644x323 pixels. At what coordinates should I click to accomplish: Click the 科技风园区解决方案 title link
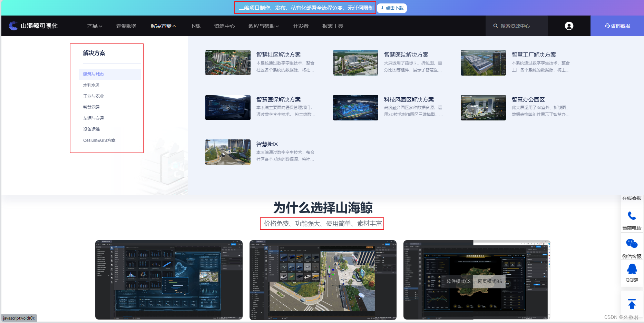(409, 100)
